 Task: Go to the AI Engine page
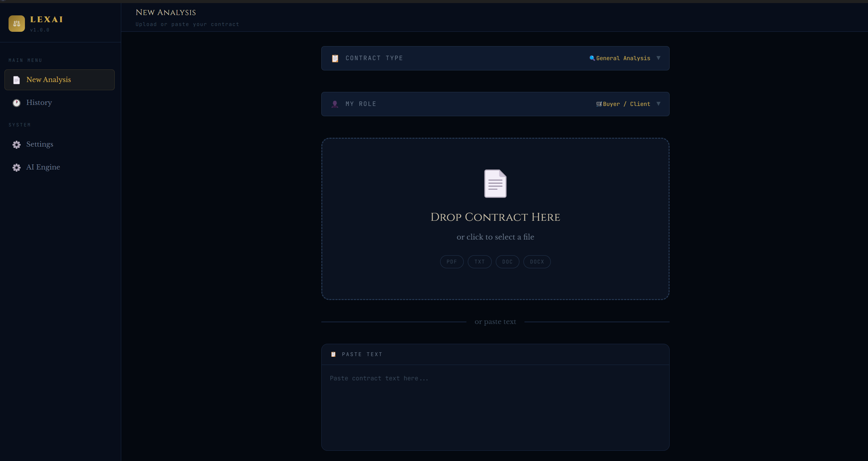pos(43,167)
